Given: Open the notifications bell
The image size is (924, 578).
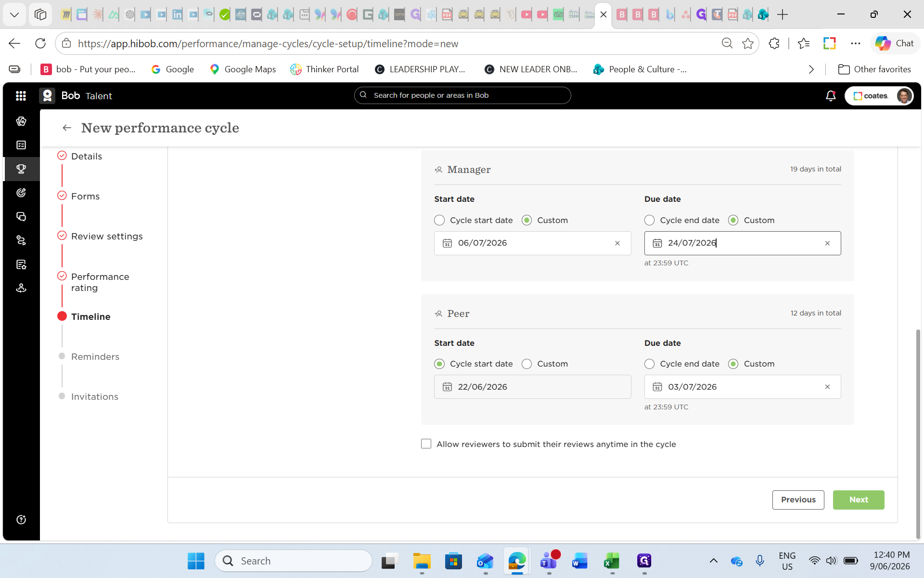Looking at the screenshot, I should 831,96.
